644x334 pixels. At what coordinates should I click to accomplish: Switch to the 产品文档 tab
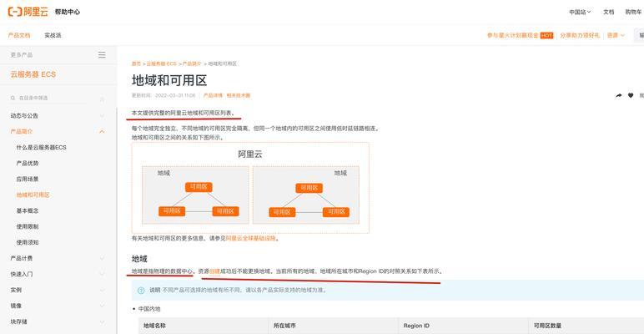pyautogui.click(x=19, y=35)
